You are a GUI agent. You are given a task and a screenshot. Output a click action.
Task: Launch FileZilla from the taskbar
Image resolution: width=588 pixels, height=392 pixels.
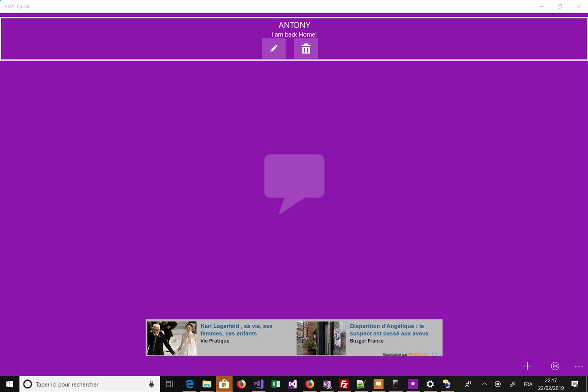click(x=344, y=384)
